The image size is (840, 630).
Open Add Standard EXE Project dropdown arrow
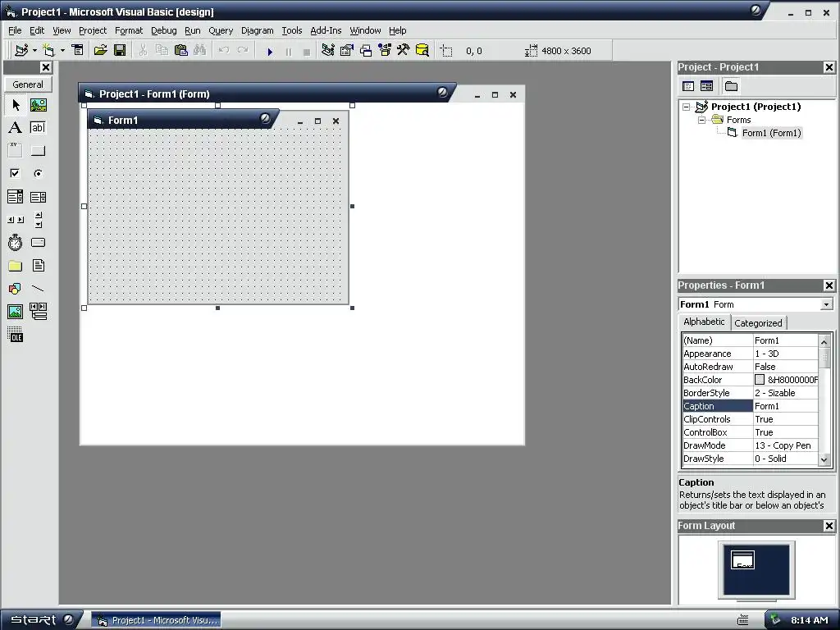pos(34,50)
